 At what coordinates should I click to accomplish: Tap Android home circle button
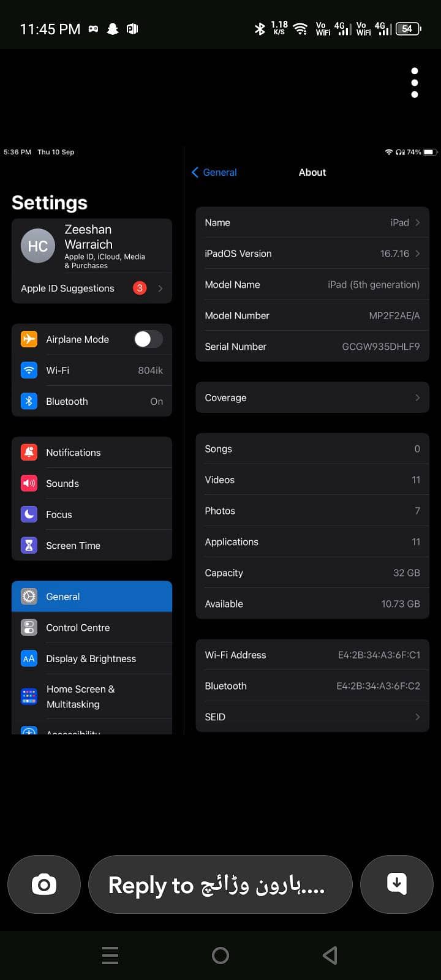[x=221, y=955]
